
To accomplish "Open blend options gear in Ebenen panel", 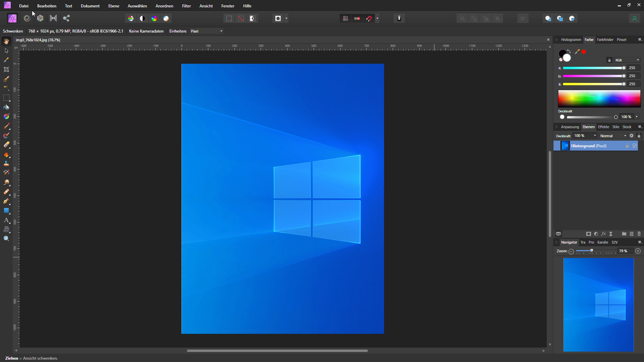I will [632, 136].
